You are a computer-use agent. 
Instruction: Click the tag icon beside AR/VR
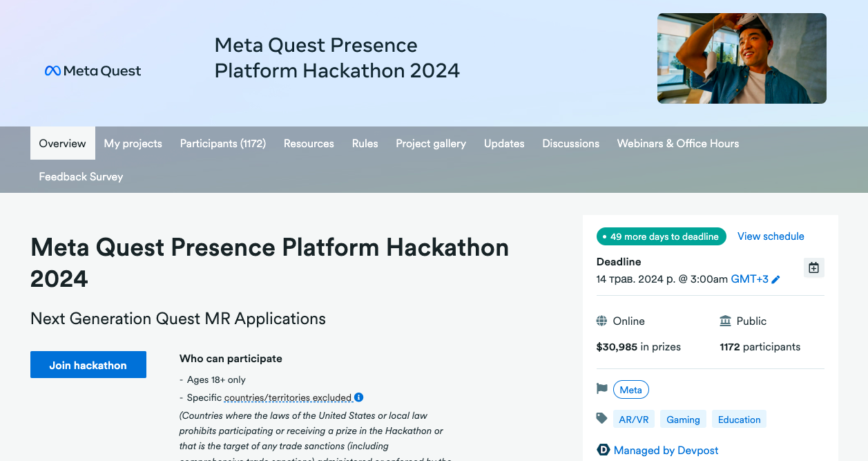pos(601,419)
